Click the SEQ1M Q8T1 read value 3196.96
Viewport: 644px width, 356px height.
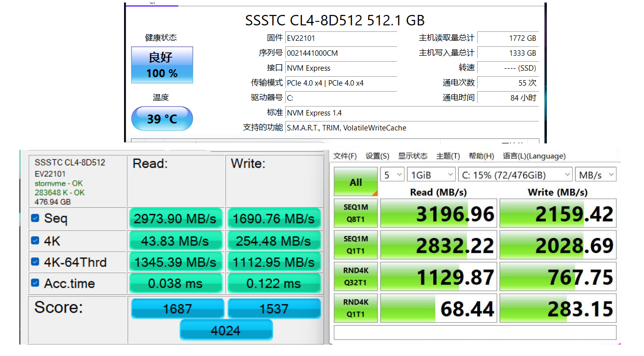[x=438, y=213]
